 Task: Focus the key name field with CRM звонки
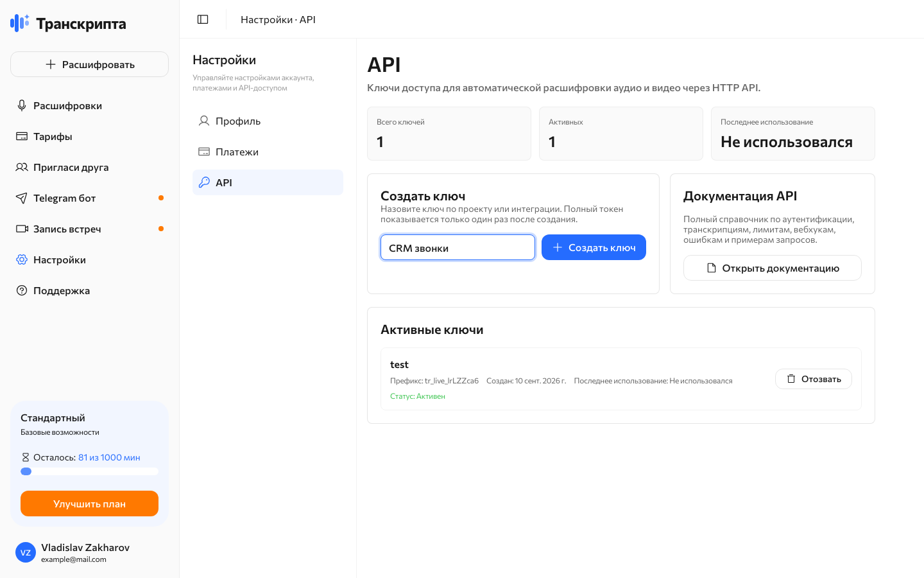(x=458, y=247)
